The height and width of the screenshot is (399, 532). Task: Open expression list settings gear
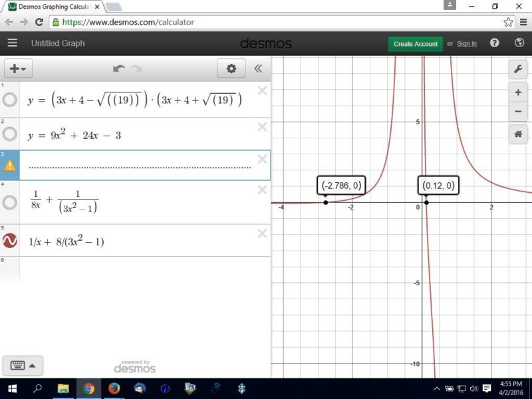231,68
